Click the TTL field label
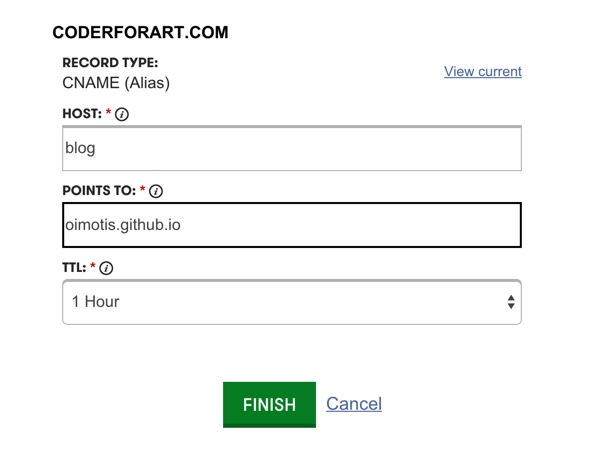Screen dimensions: 612x452 pos(75,267)
